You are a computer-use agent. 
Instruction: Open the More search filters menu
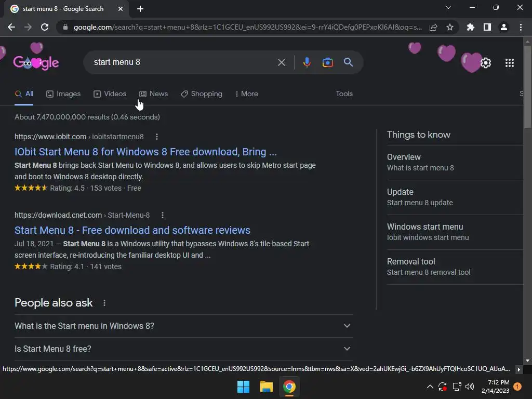247,94
